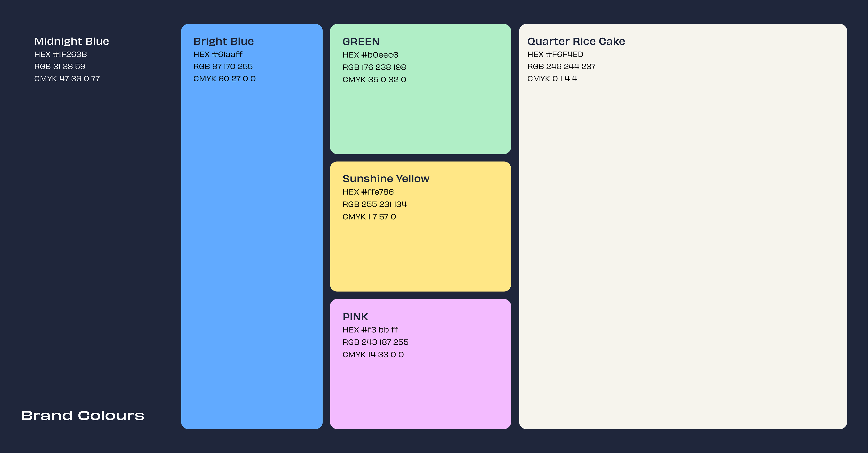Viewport: 868px width, 453px height.
Task: Pick the mint Green swatch panel
Action: (420, 89)
